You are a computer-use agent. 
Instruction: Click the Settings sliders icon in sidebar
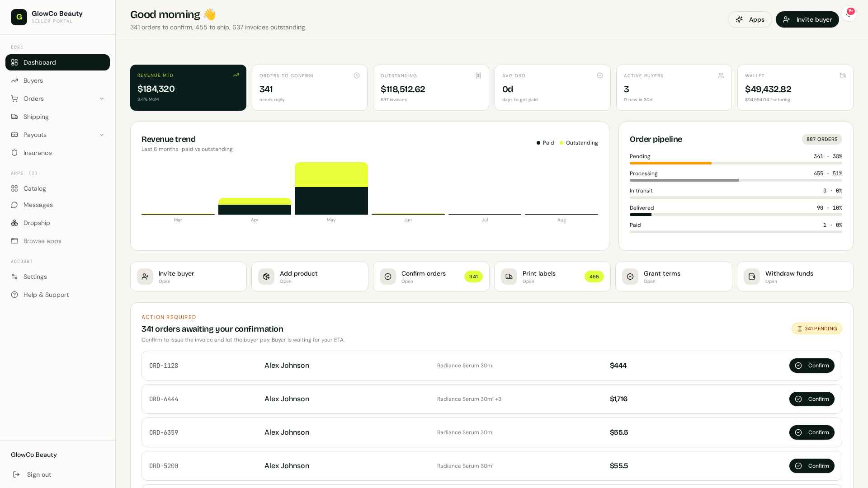pyautogui.click(x=14, y=277)
